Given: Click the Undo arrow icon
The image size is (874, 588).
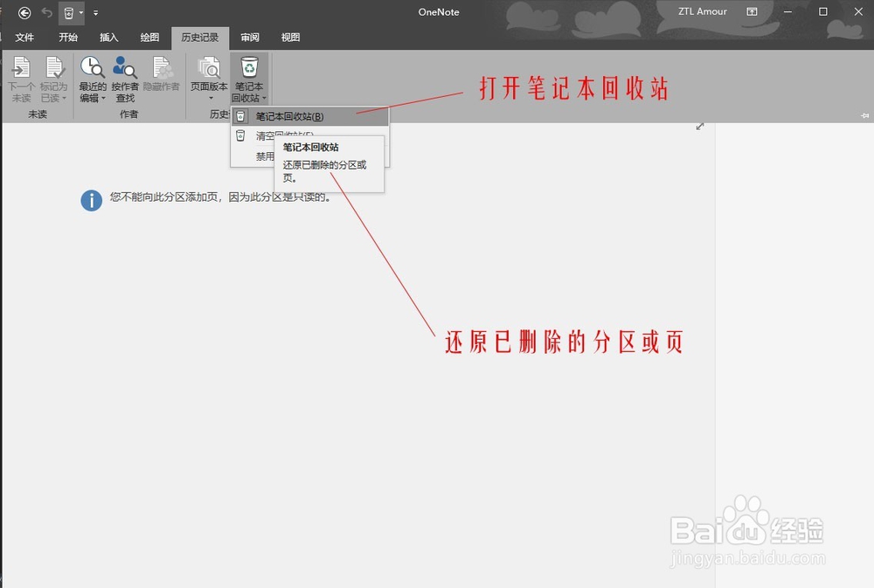Looking at the screenshot, I should click(47, 12).
